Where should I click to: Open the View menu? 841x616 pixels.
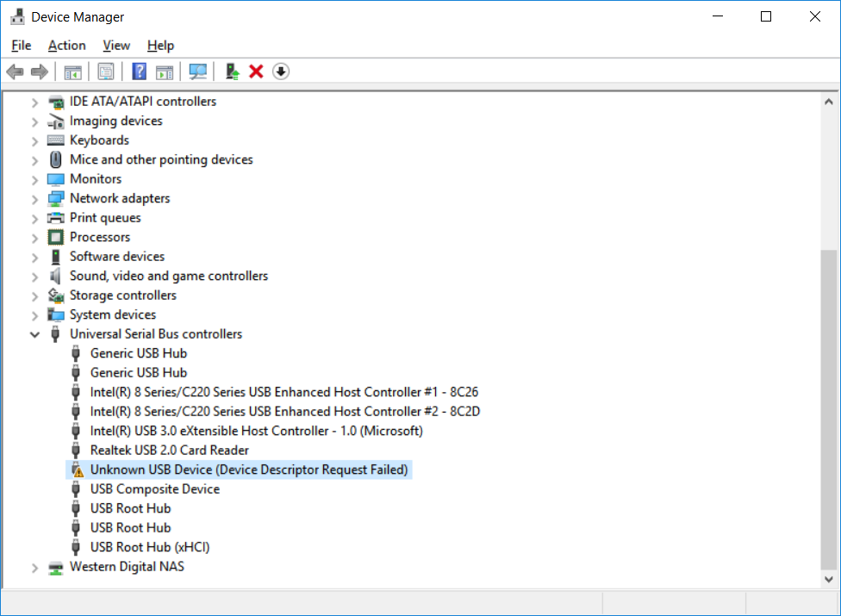tap(116, 46)
